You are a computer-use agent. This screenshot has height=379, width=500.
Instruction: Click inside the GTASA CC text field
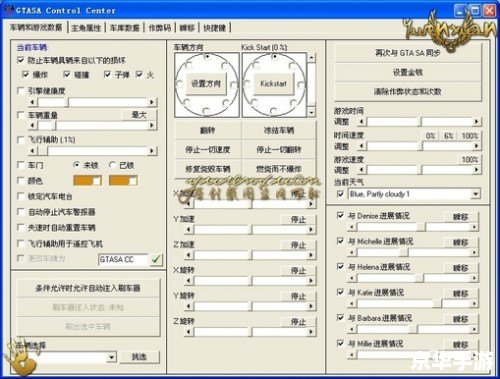(123, 259)
